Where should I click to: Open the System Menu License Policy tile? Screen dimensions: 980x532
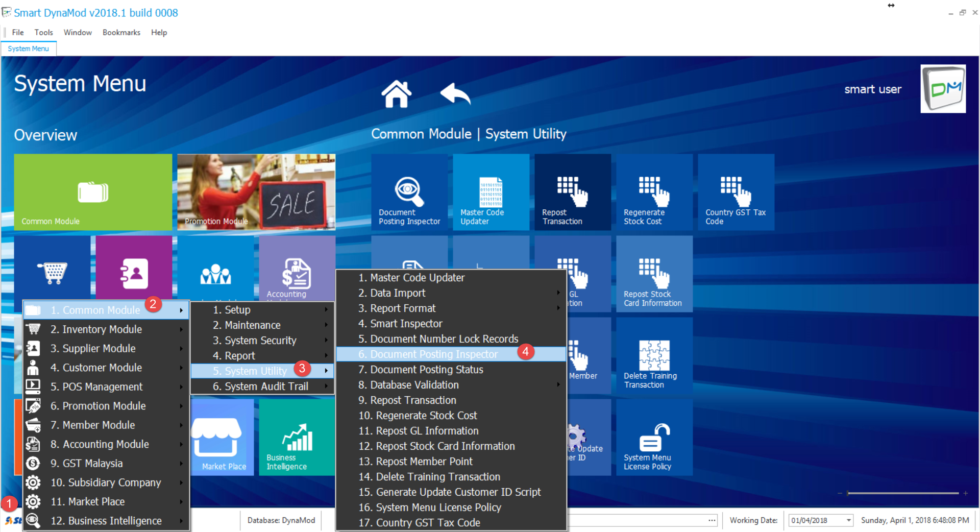[x=654, y=437]
